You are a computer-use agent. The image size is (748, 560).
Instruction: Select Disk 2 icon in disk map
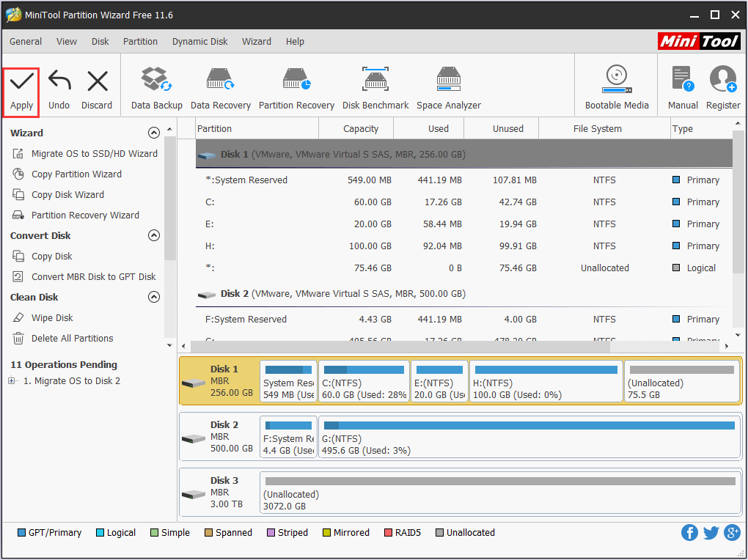click(194, 438)
